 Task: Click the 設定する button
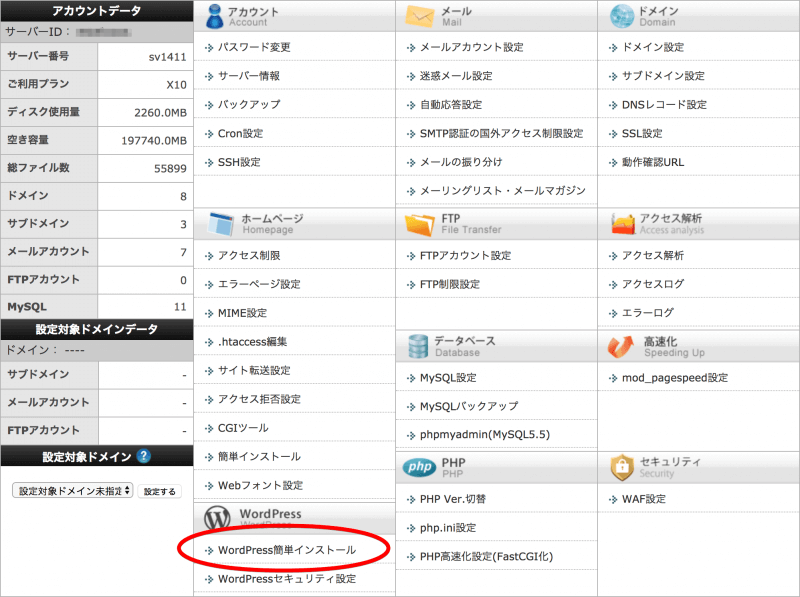point(159,491)
